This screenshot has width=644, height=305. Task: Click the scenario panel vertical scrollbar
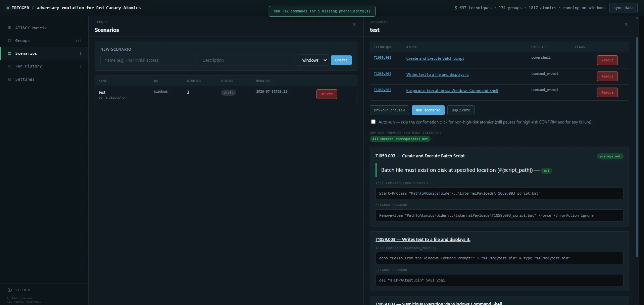pyautogui.click(x=637, y=147)
